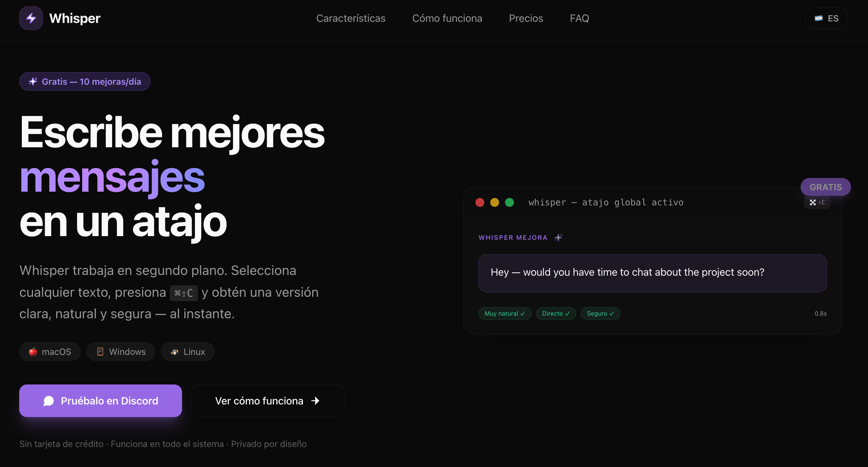Click the apple icon on macOS chip

point(33,352)
